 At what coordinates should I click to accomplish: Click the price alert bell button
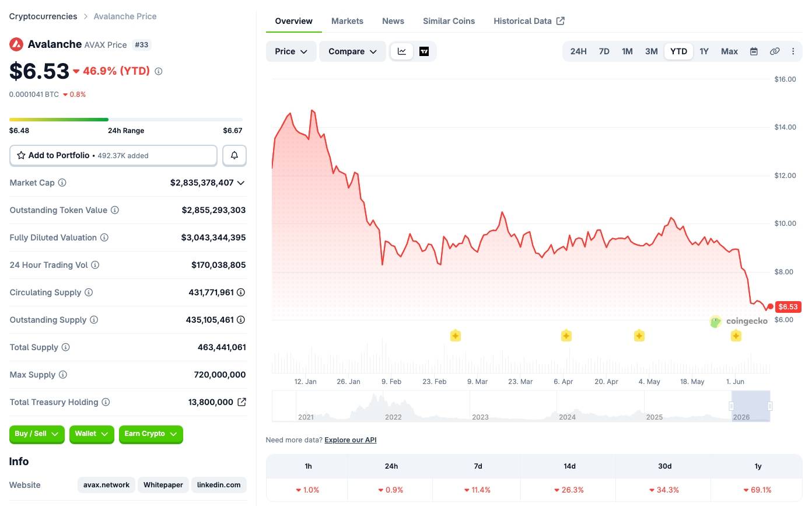235,155
